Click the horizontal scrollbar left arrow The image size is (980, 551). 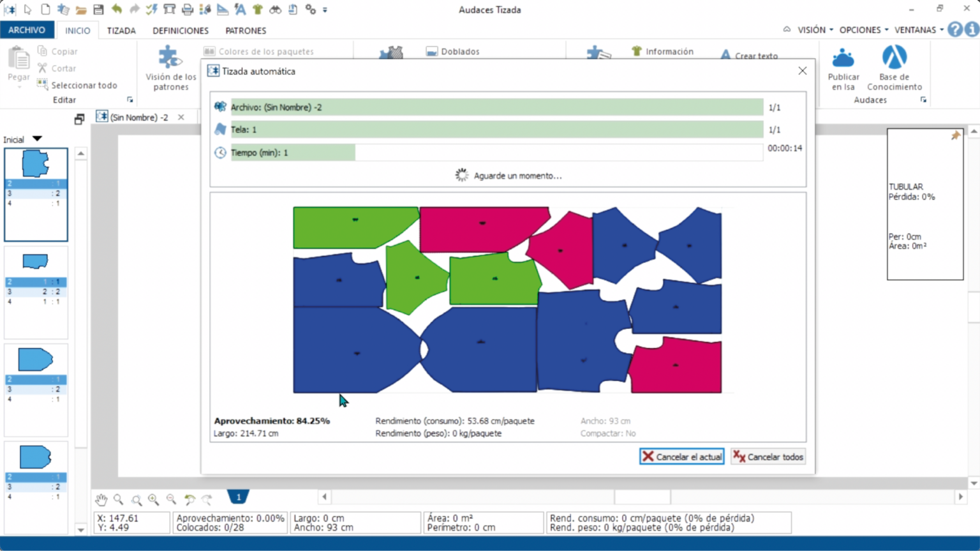point(324,497)
